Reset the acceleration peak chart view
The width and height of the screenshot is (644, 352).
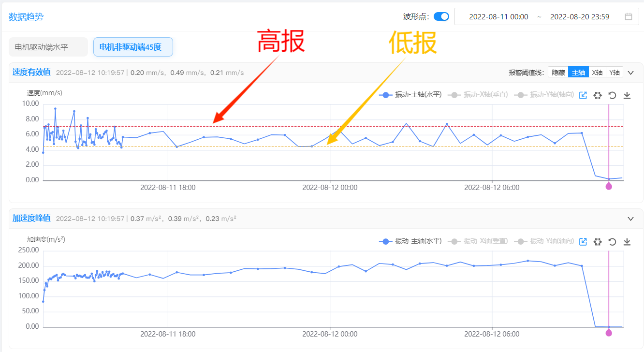[x=612, y=241]
